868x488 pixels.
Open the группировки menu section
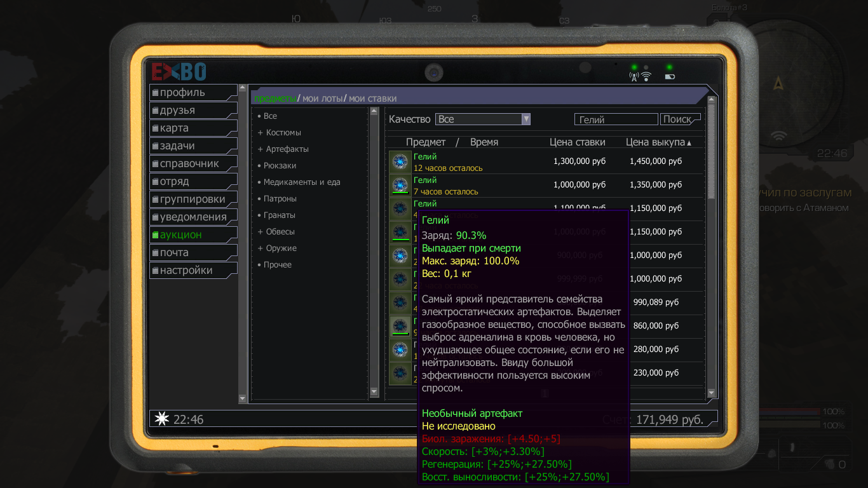(x=193, y=199)
